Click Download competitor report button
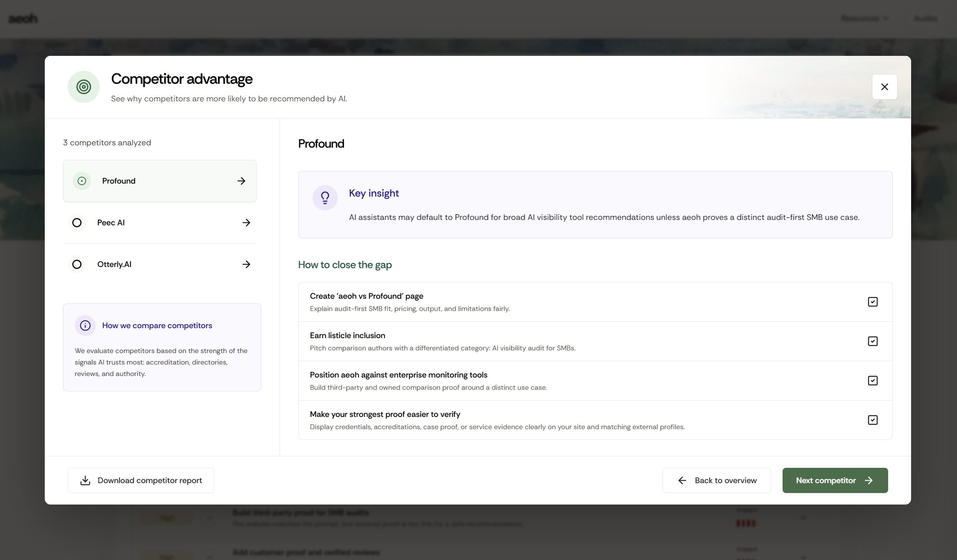This screenshot has height=560, width=957. click(141, 480)
